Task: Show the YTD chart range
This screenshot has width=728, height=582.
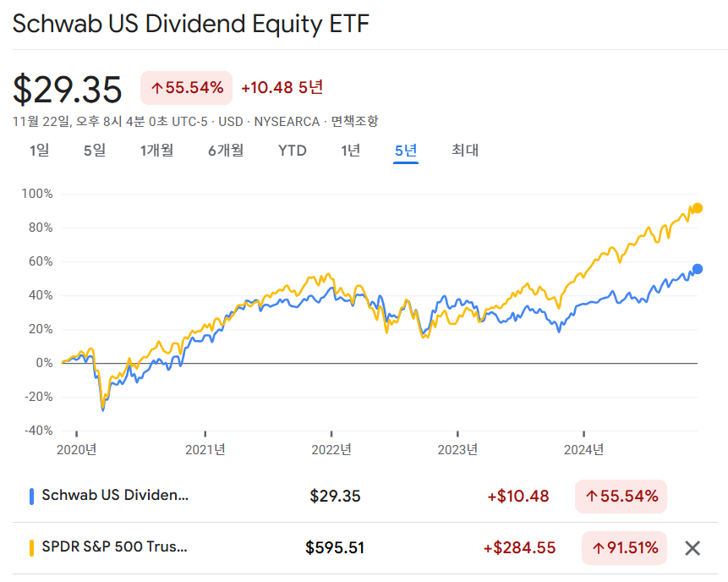Action: (293, 151)
